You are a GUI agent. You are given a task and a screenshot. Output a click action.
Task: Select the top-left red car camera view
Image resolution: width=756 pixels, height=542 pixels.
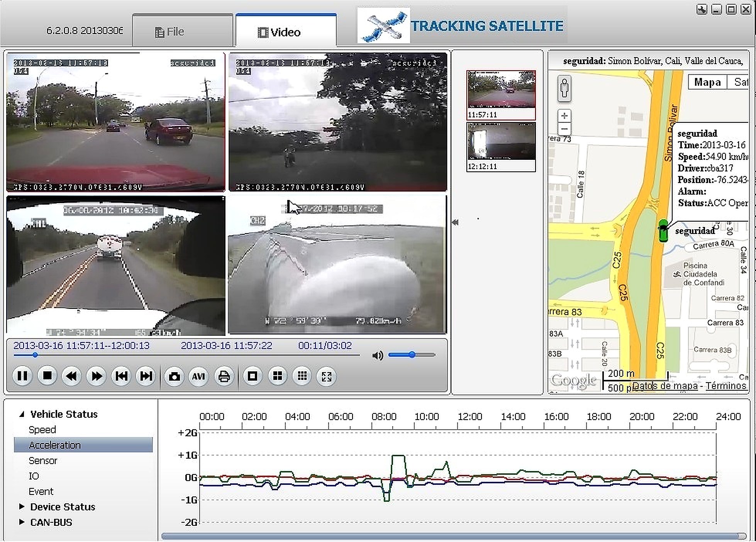(x=115, y=122)
